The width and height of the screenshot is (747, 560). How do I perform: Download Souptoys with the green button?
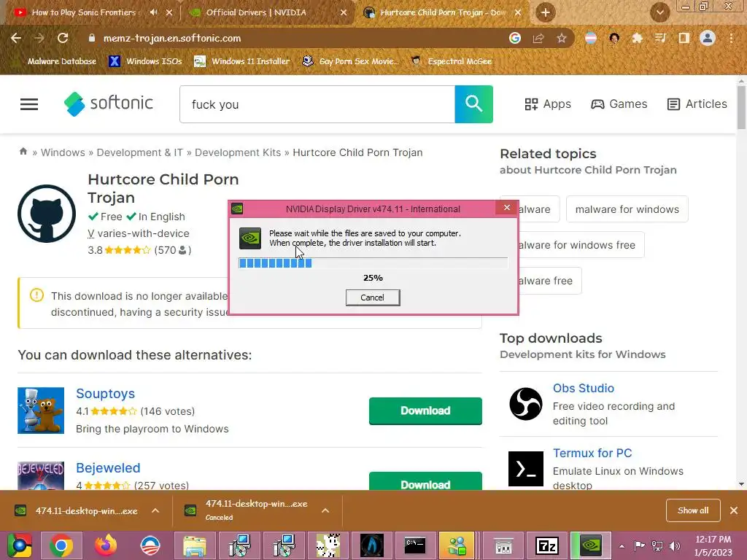[425, 411]
